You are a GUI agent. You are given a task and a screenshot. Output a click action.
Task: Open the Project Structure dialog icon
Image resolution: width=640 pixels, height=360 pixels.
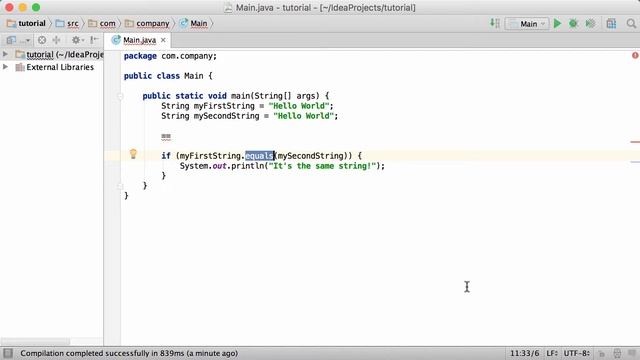coord(611,24)
